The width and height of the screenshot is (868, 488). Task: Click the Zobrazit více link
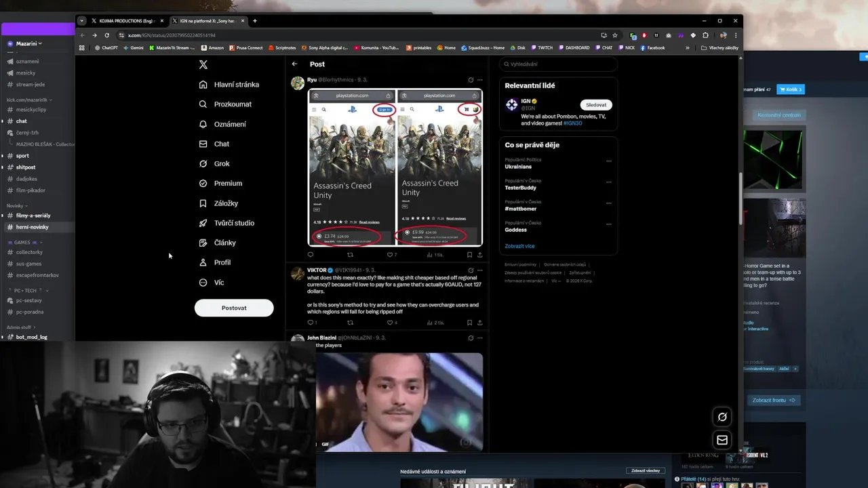(519, 246)
